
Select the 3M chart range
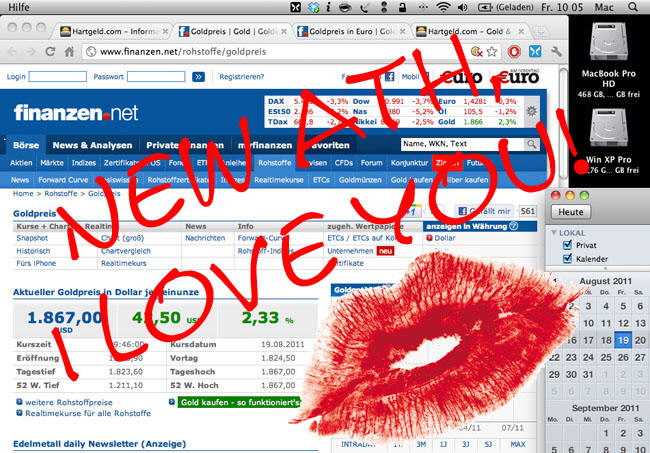tap(421, 444)
